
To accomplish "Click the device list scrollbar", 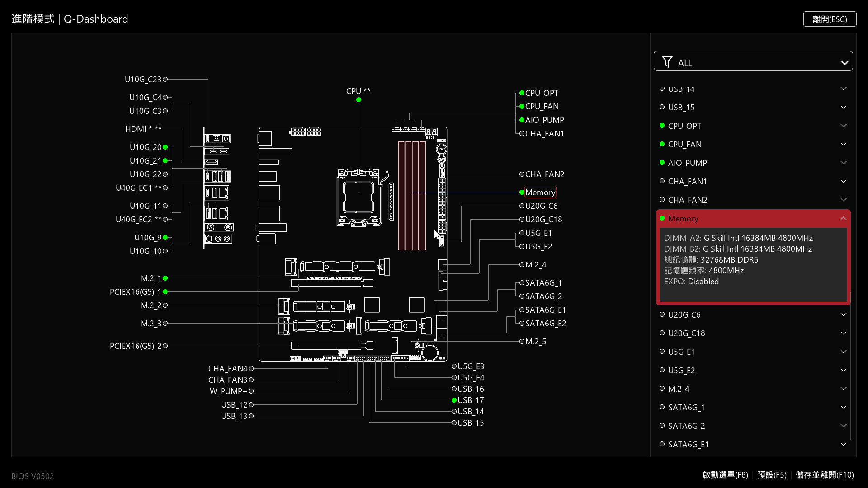I will point(850,366).
